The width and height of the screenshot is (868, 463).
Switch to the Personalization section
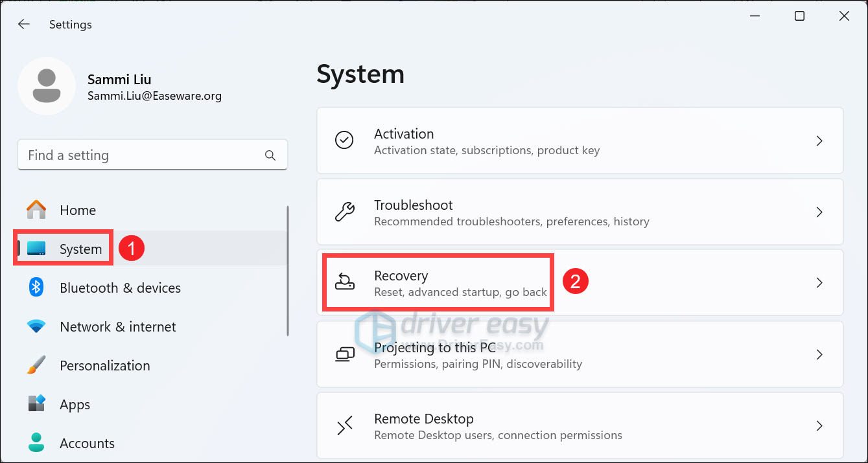tap(104, 365)
